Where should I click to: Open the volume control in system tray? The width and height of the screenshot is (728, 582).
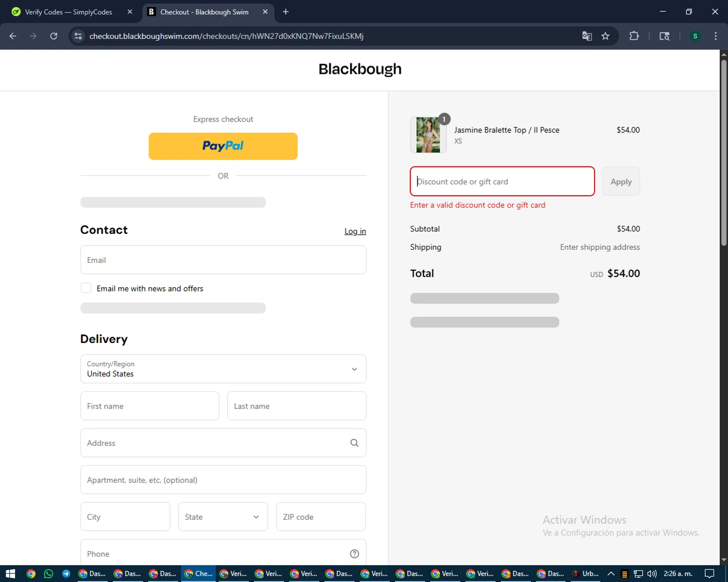652,574
